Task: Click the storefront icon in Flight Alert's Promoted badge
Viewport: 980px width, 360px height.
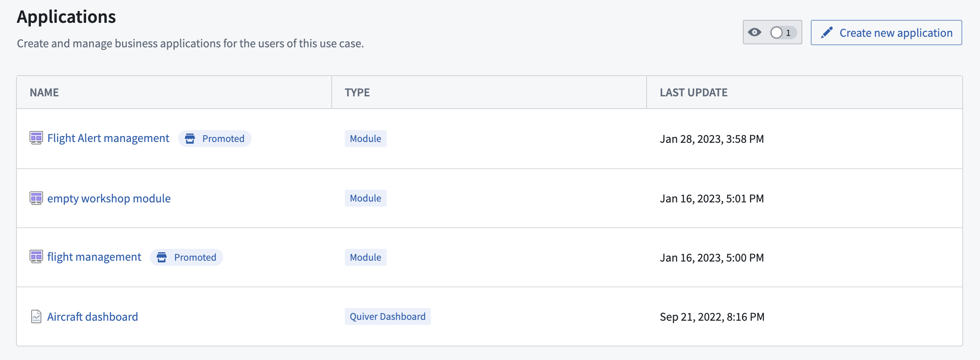Action: point(190,139)
